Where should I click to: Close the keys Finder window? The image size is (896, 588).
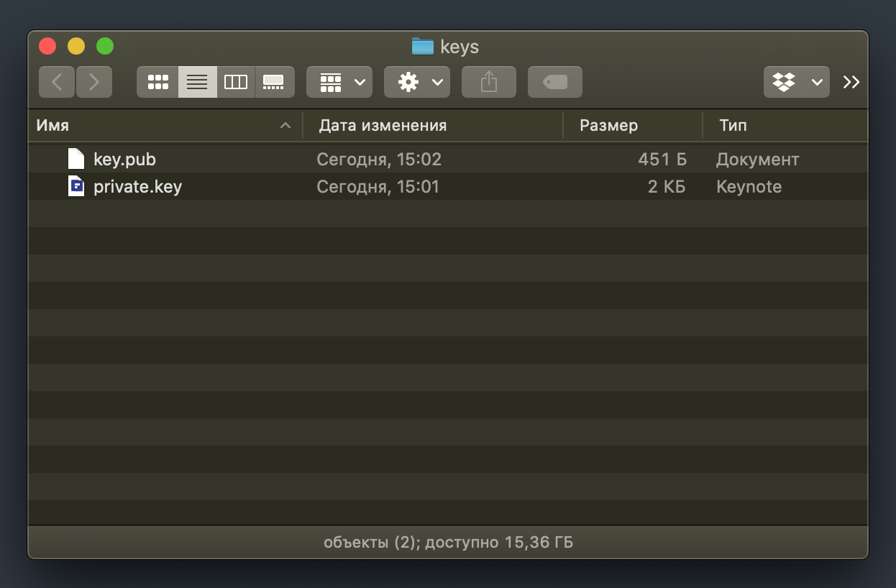(47, 46)
